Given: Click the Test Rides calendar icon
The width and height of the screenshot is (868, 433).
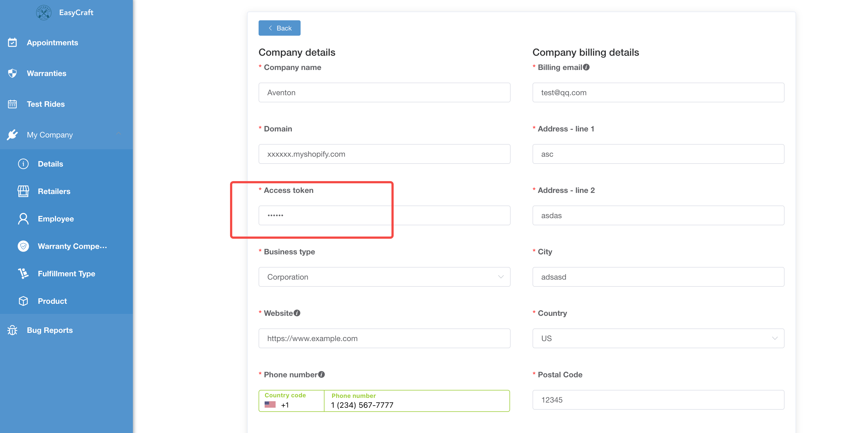Looking at the screenshot, I should (12, 104).
